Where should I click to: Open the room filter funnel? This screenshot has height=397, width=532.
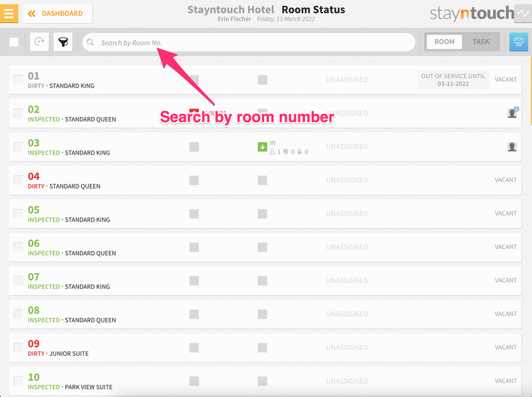coord(63,42)
